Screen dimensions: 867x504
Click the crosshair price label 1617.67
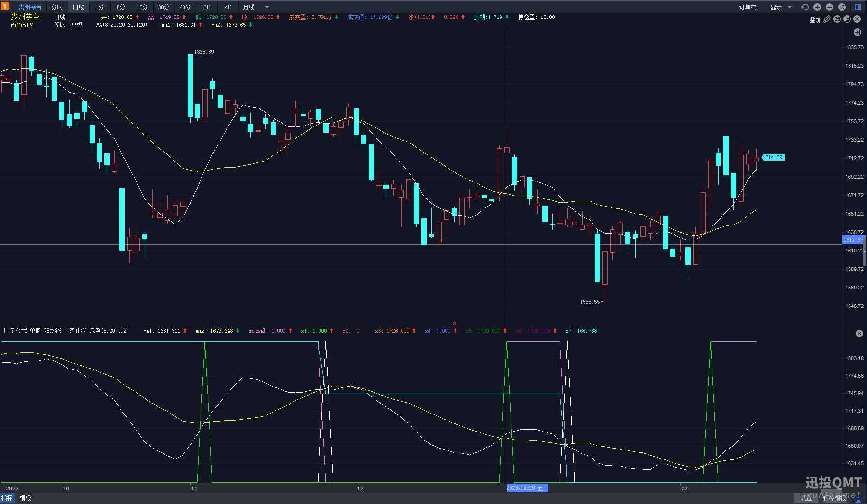pos(853,240)
